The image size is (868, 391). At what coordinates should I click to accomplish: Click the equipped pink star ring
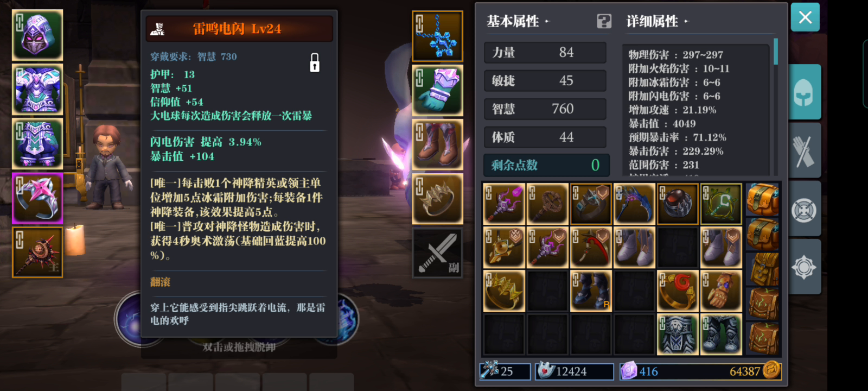point(37,198)
